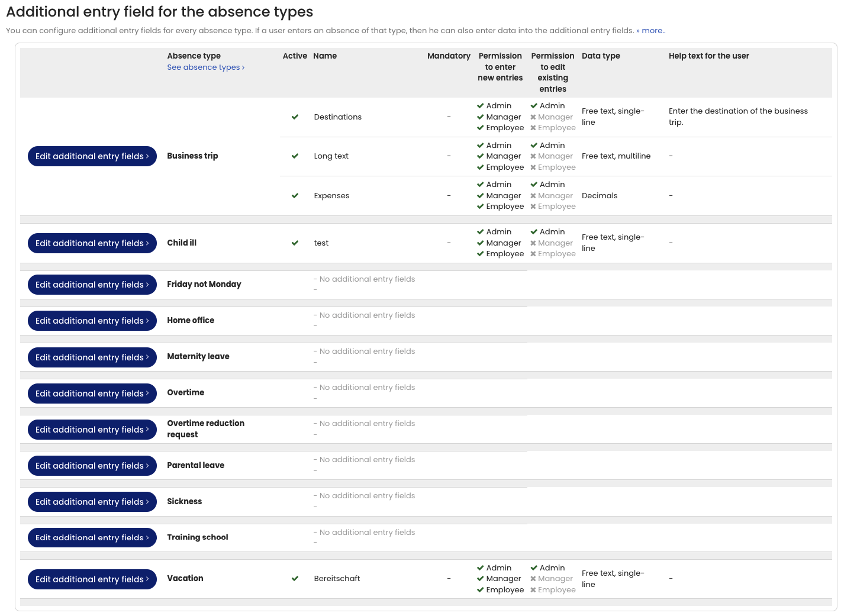
Task: Edit additional entry fields for Child ill
Action: [x=92, y=243]
